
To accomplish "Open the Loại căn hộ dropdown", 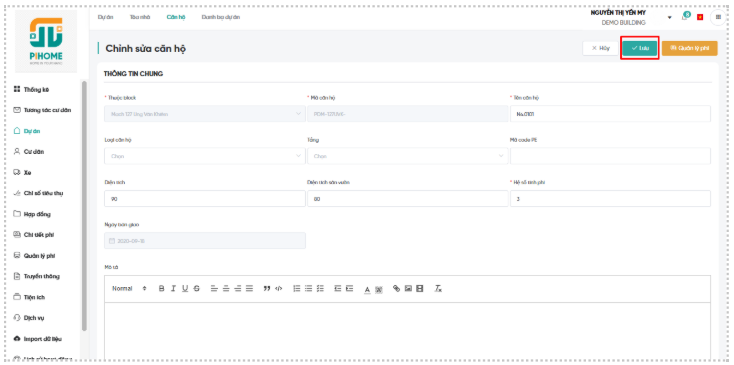I will [205, 156].
